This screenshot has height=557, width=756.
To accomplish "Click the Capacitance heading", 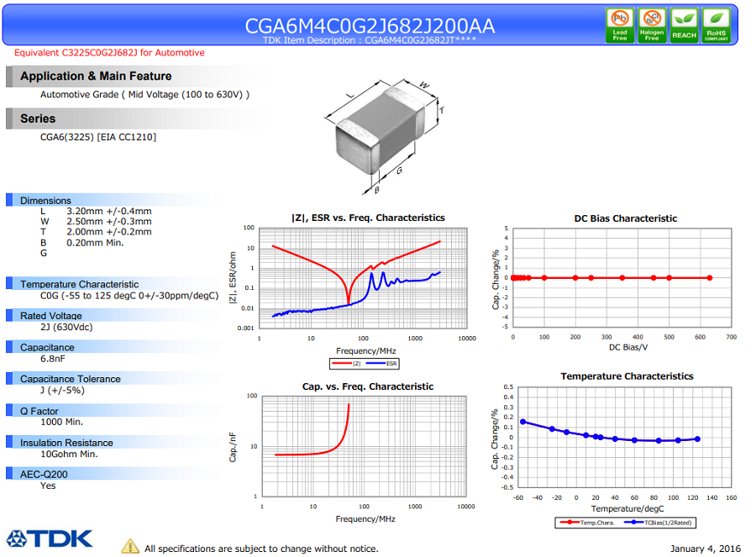I will point(47,347).
